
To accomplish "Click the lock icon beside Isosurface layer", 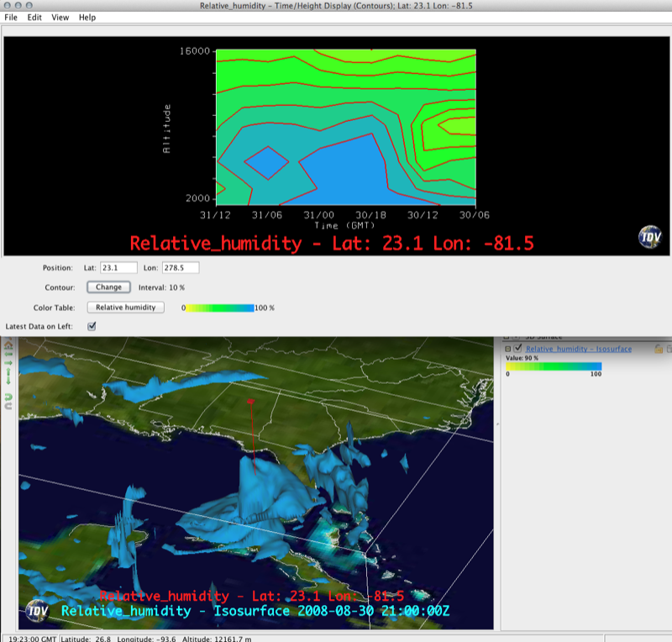I will [659, 349].
